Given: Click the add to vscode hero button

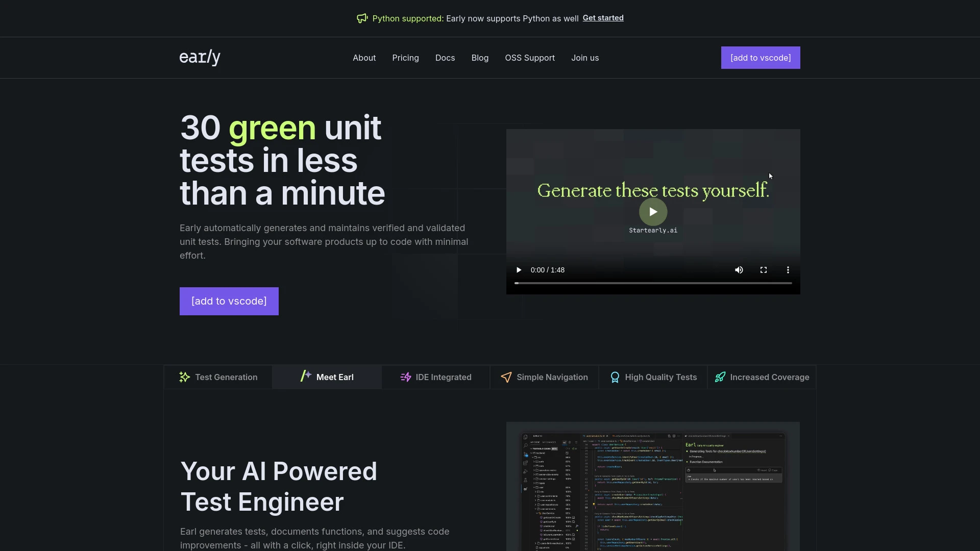Looking at the screenshot, I should tap(229, 302).
